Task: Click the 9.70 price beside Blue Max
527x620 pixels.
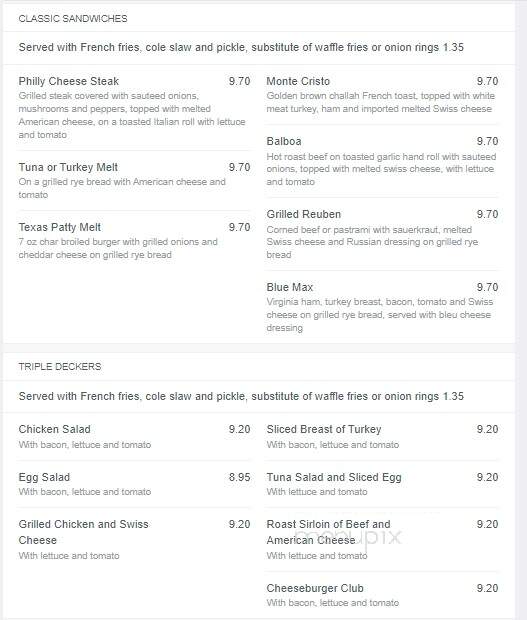Action: 487,287
